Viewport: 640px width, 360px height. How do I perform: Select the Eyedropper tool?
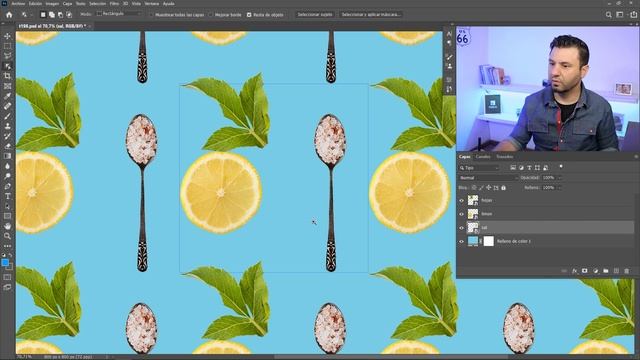pos(7,96)
